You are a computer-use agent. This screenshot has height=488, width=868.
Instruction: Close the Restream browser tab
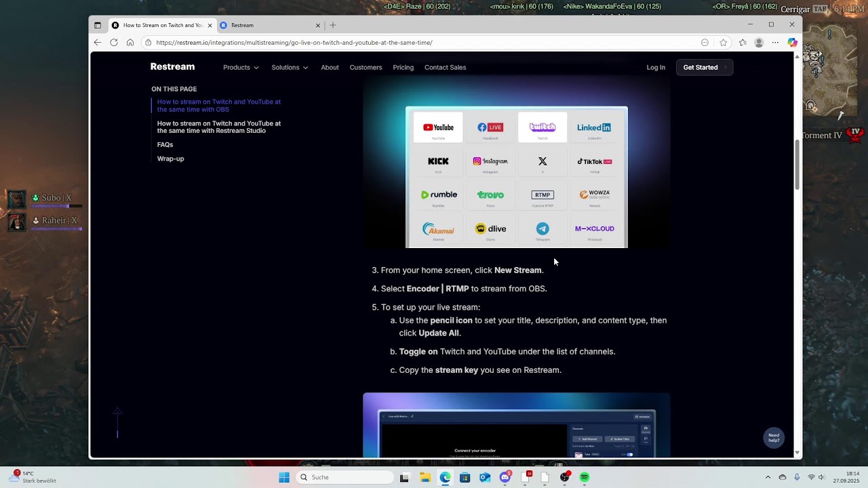click(318, 25)
